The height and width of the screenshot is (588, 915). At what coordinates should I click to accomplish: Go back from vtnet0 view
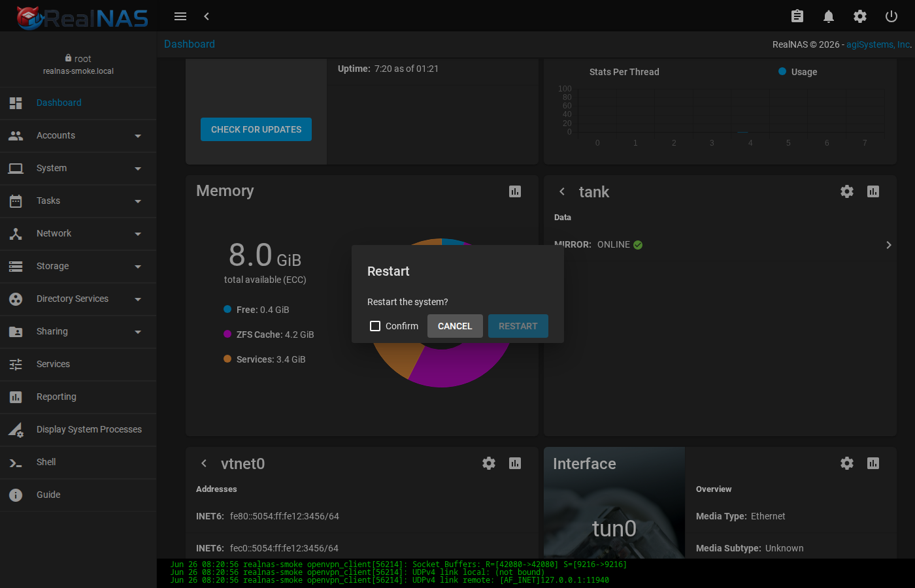(x=204, y=463)
